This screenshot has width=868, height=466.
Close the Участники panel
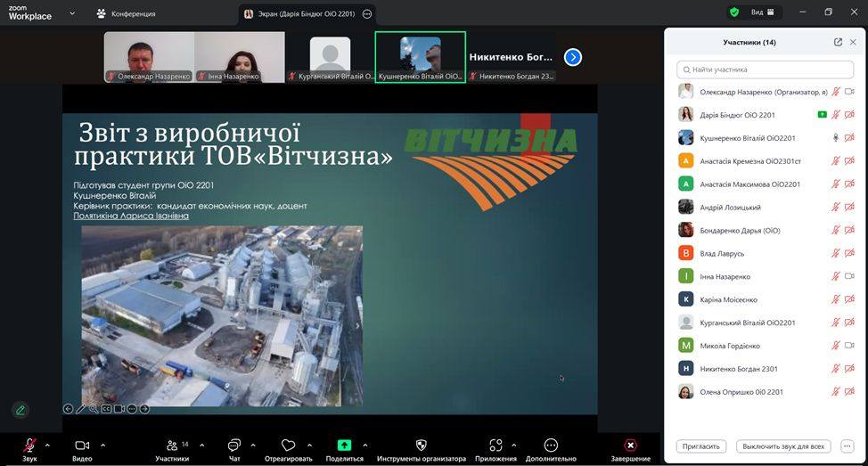(x=853, y=42)
